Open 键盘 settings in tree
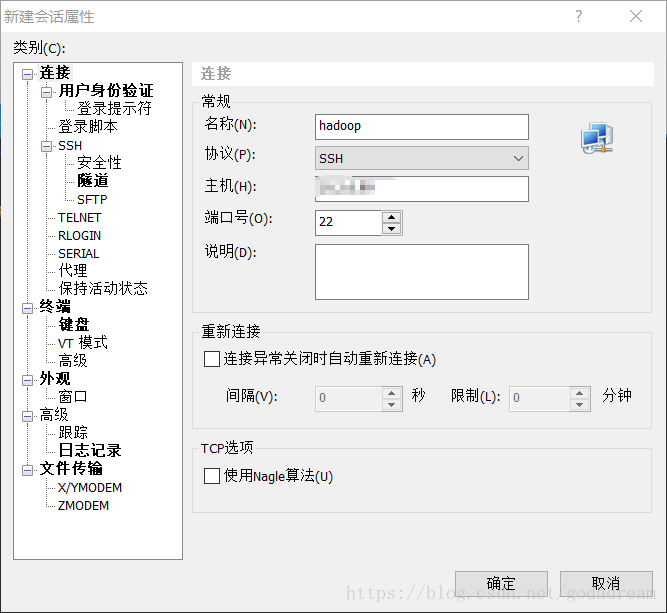Image resolution: width=667 pixels, height=613 pixels. 74,324
